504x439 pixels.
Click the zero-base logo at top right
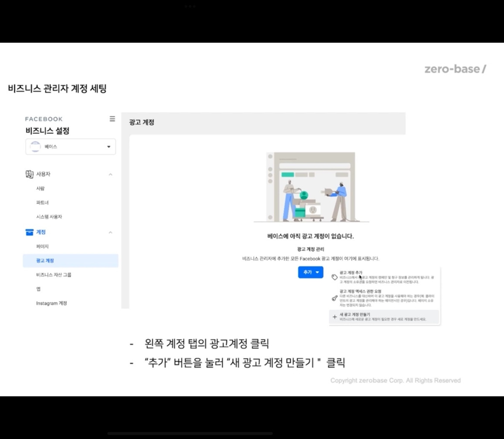point(455,69)
